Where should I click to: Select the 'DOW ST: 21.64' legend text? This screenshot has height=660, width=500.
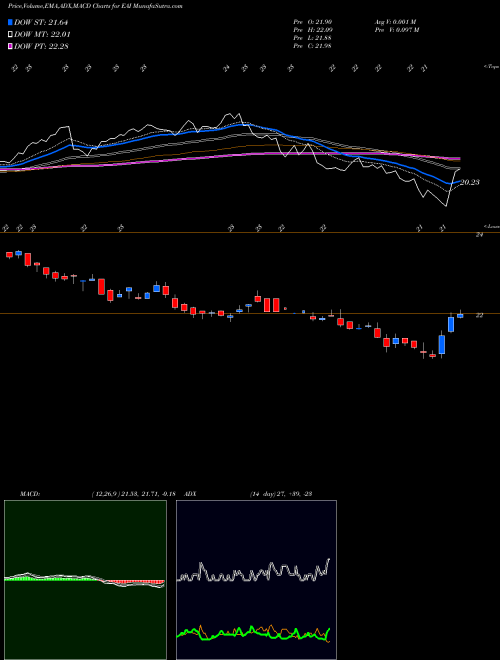click(41, 22)
